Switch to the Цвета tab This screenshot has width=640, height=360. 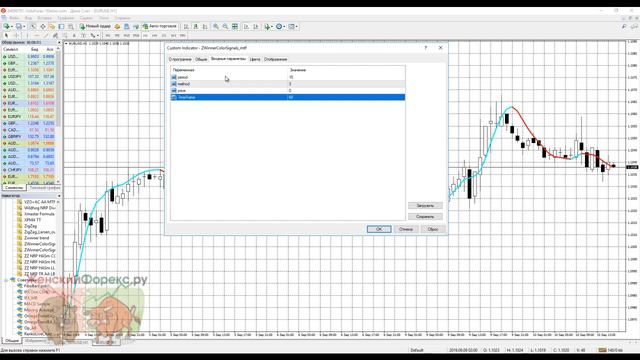pos(255,59)
